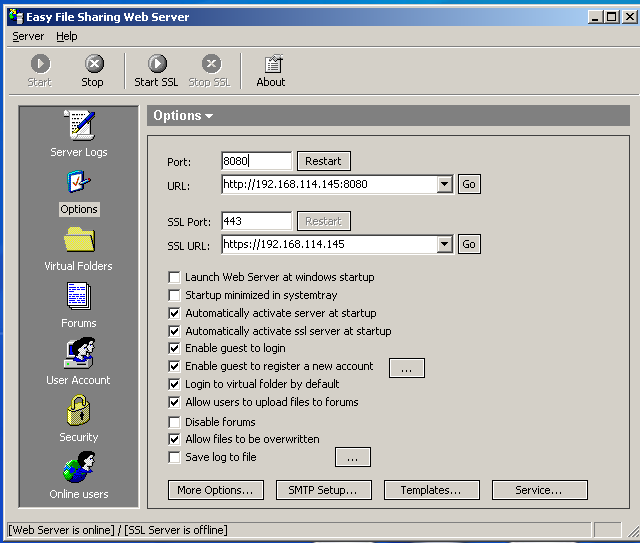Viewport: 640px width, 543px height.
Task: Click the Start SSL toolbar icon
Action: tap(157, 64)
